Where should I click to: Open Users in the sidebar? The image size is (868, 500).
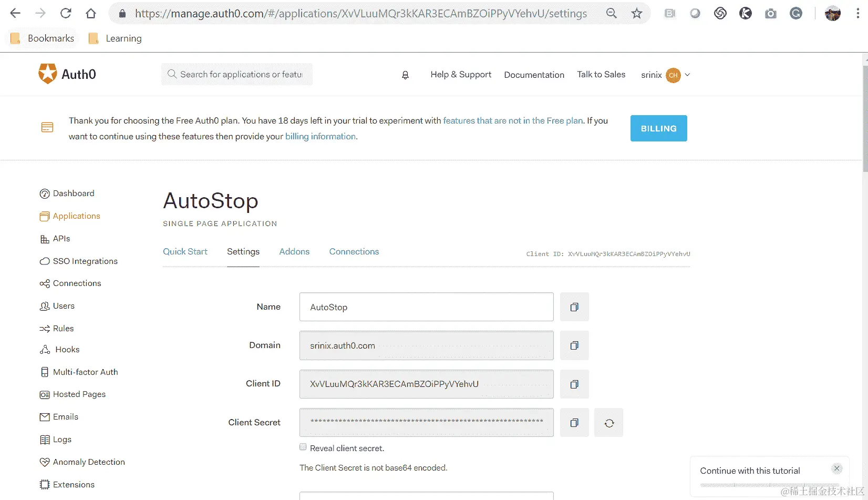click(57, 306)
